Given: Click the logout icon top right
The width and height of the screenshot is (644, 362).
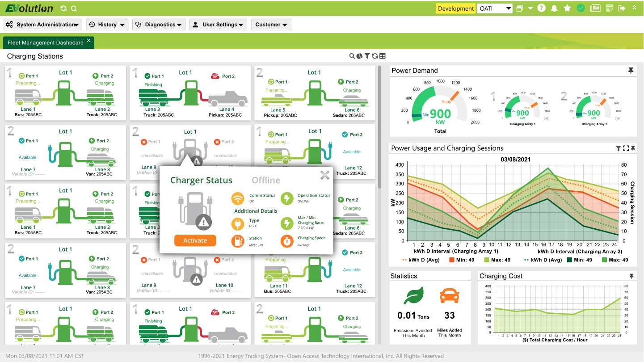Looking at the screenshot, I should pos(622,8).
